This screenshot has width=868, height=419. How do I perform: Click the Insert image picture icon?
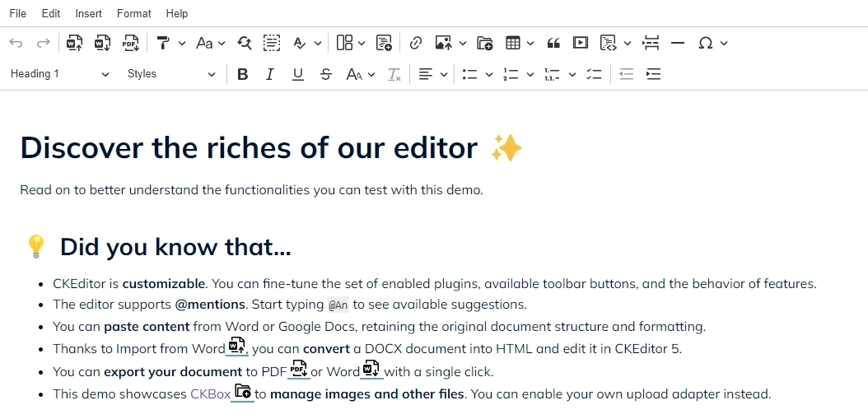click(x=443, y=43)
